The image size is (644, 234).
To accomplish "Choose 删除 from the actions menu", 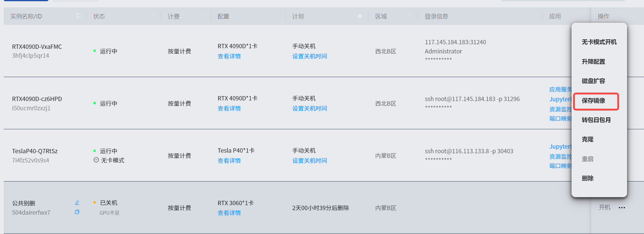I will (x=587, y=178).
